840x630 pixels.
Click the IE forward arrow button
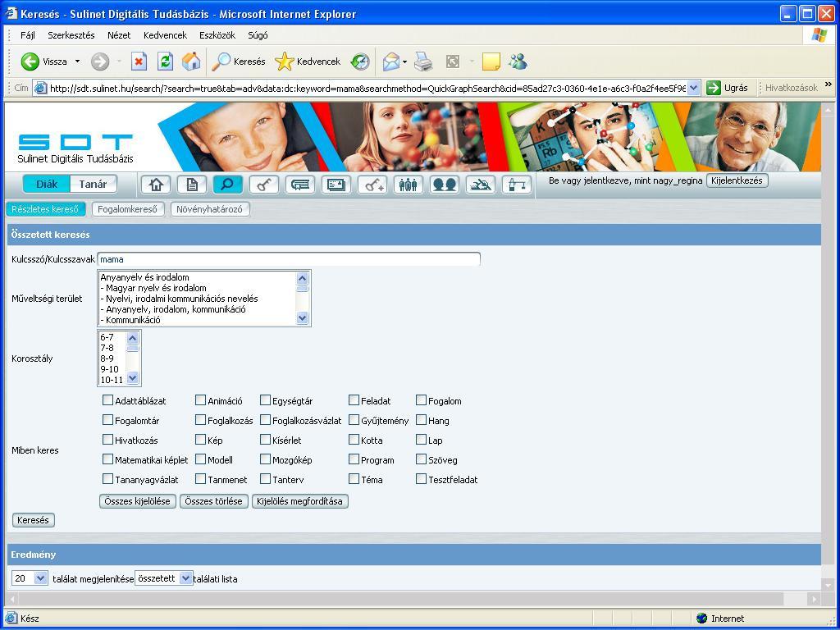click(99, 62)
